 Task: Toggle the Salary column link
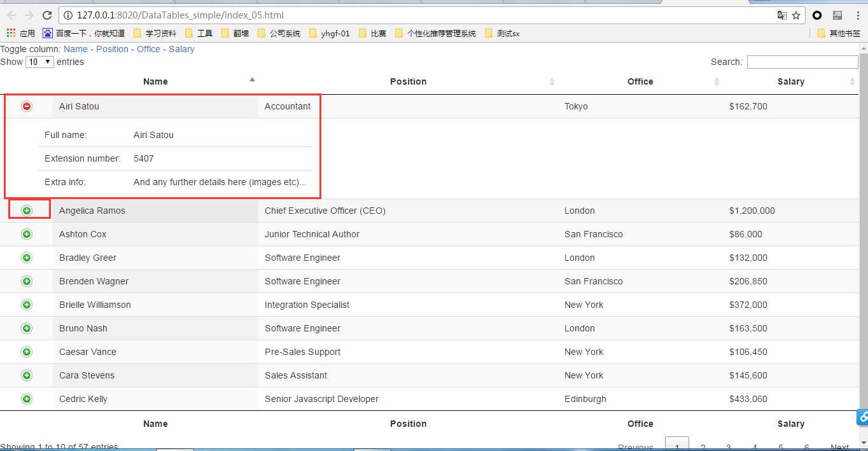[181, 49]
